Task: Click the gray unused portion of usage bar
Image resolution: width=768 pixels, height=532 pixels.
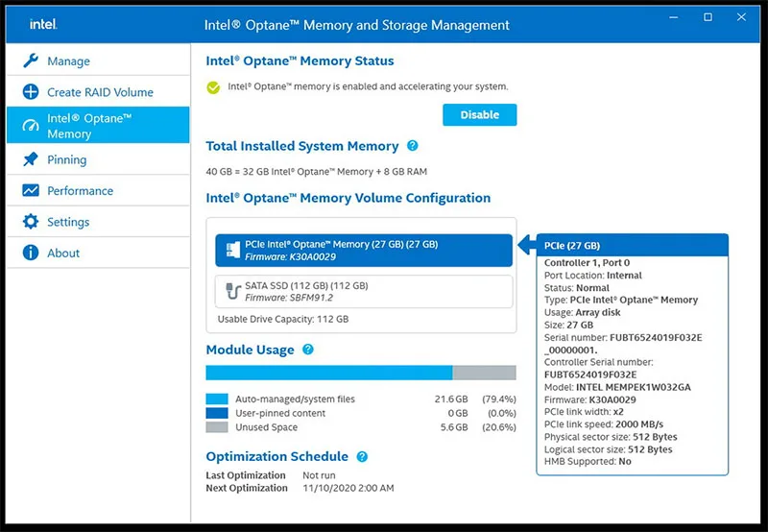Action: coord(485,373)
